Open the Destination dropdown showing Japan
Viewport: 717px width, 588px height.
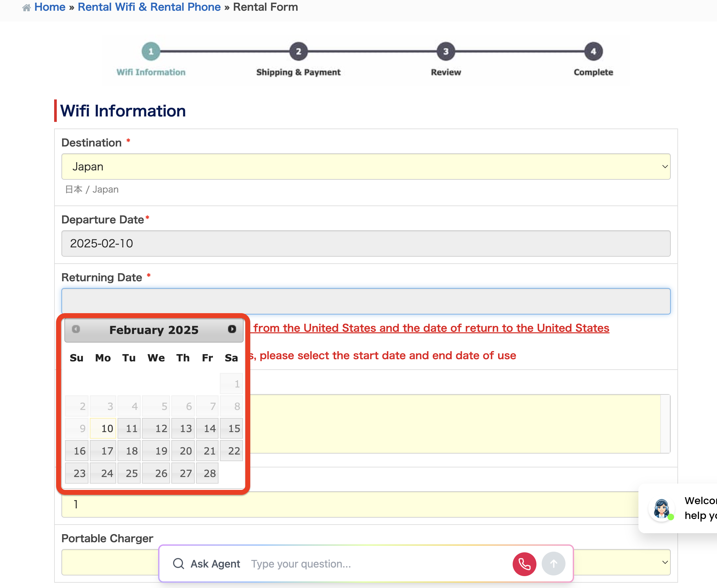click(366, 166)
